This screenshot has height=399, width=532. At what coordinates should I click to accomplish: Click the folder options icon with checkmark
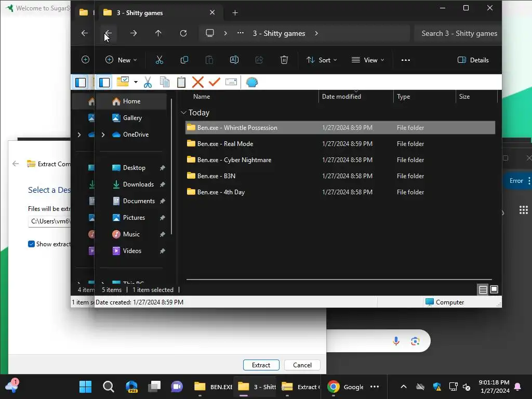[x=123, y=82]
